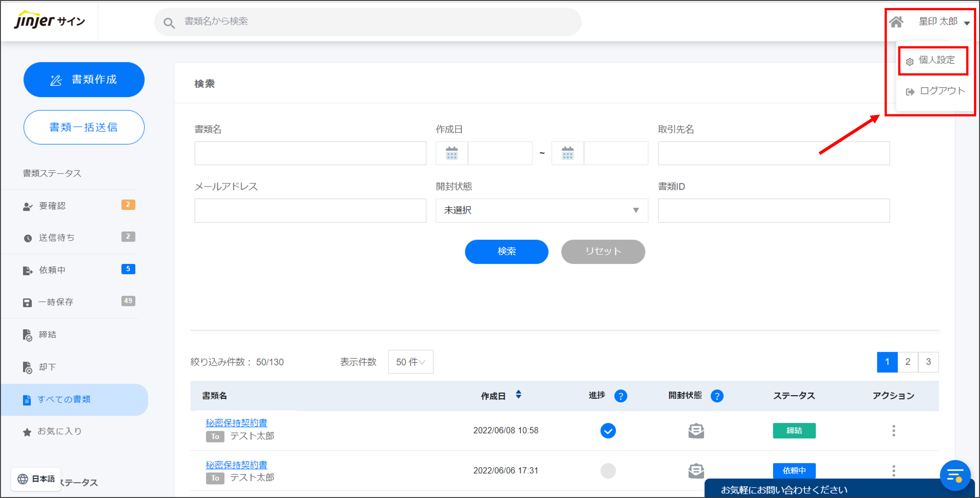Click help icon next to 進捗
Viewport: 980px width, 498px height.
(x=621, y=396)
